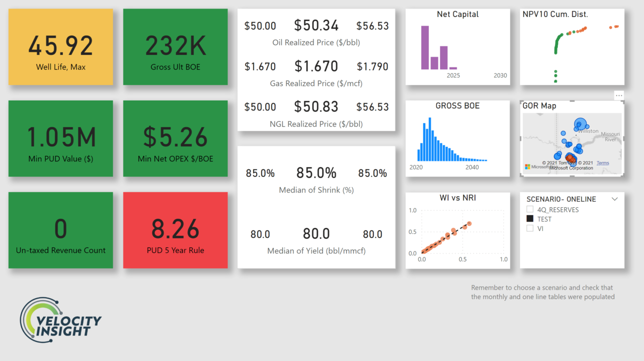This screenshot has height=361, width=644.
Task: Uncheck the TEST scenario checkbox
Action: [529, 219]
